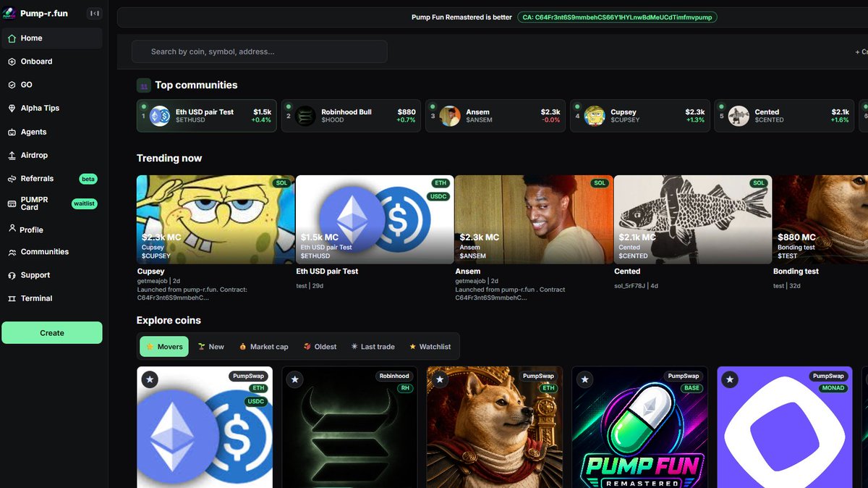Viewport: 868px width, 488px height.
Task: Click the Communities people icon
Action: [12, 252]
